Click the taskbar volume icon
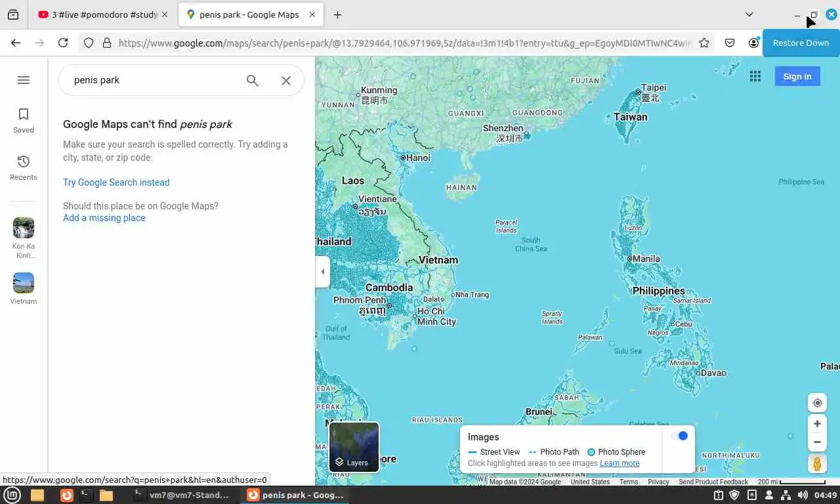Screen dimensions: 840x504 [x=802, y=495]
